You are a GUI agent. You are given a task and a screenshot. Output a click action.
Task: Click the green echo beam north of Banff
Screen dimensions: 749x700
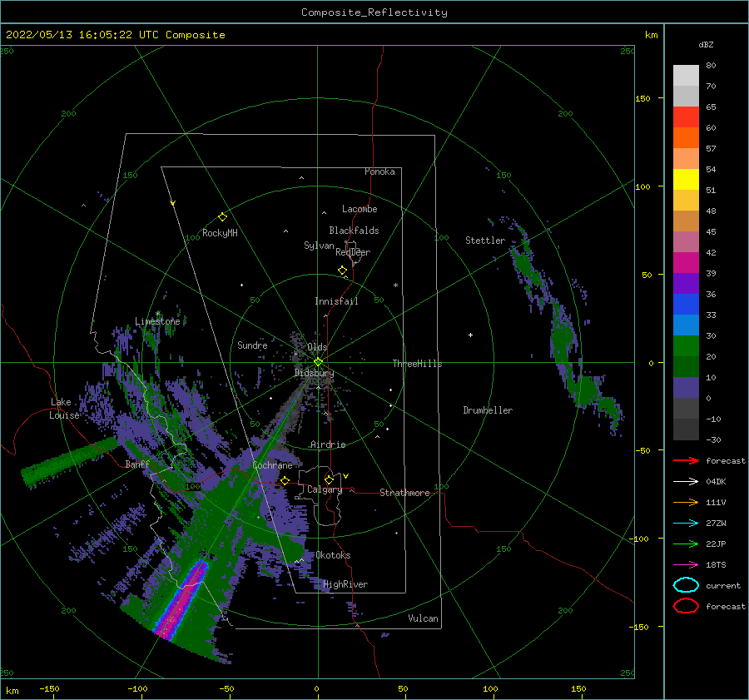coord(69,463)
